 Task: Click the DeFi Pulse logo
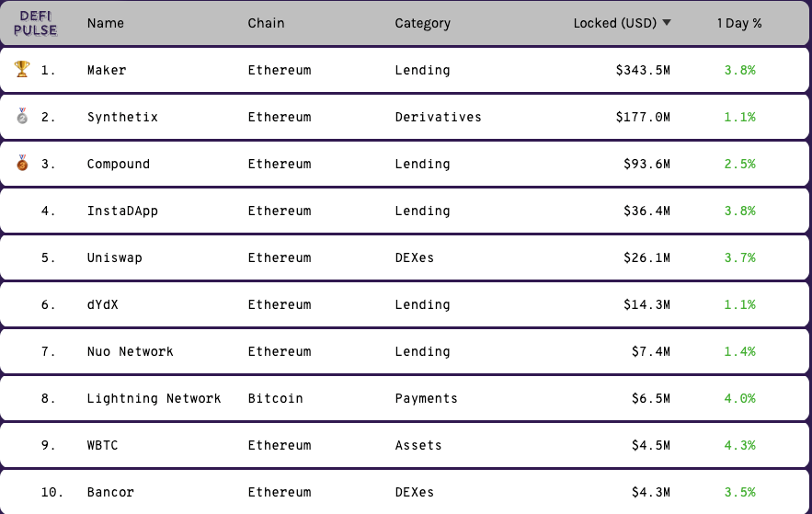[36, 23]
